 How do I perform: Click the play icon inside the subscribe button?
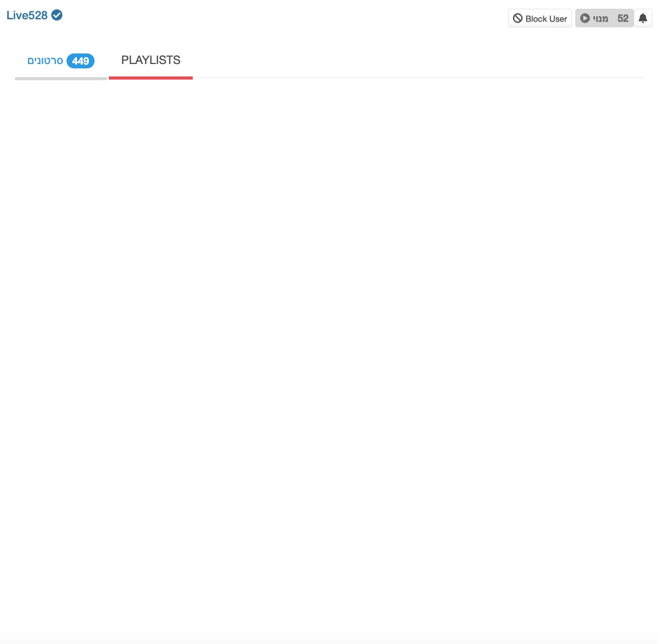pos(585,18)
